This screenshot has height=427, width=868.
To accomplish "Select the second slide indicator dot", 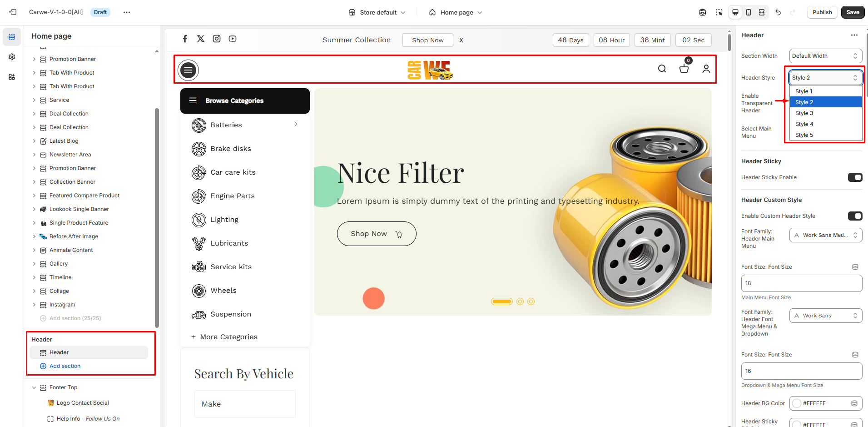I will tap(520, 301).
